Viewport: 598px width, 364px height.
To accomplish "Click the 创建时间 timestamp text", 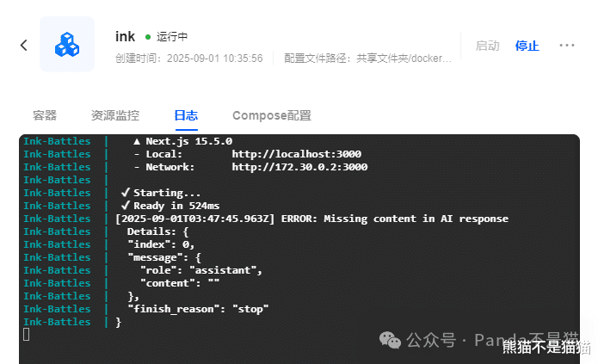I will tap(188, 59).
